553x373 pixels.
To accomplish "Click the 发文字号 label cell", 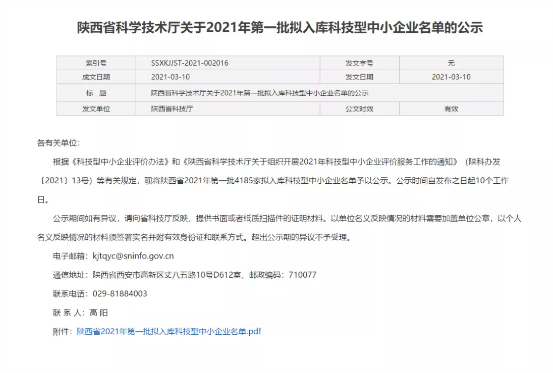I will [359, 63].
